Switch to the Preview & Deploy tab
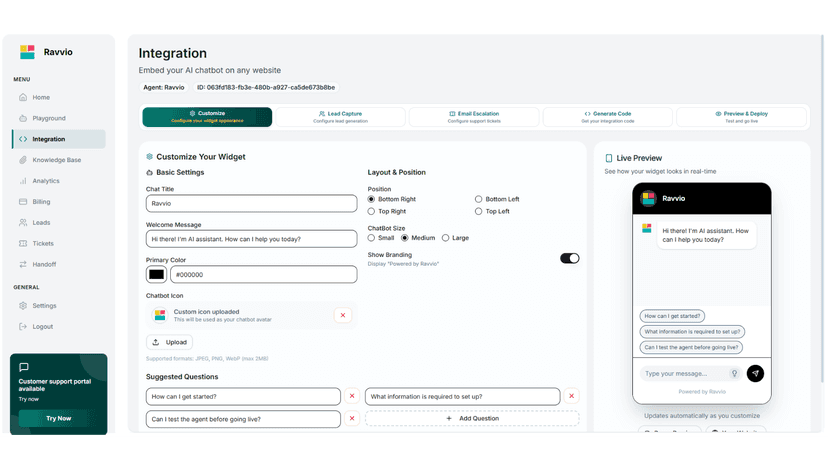Image resolution: width=828 pixels, height=466 pixels. [741, 117]
